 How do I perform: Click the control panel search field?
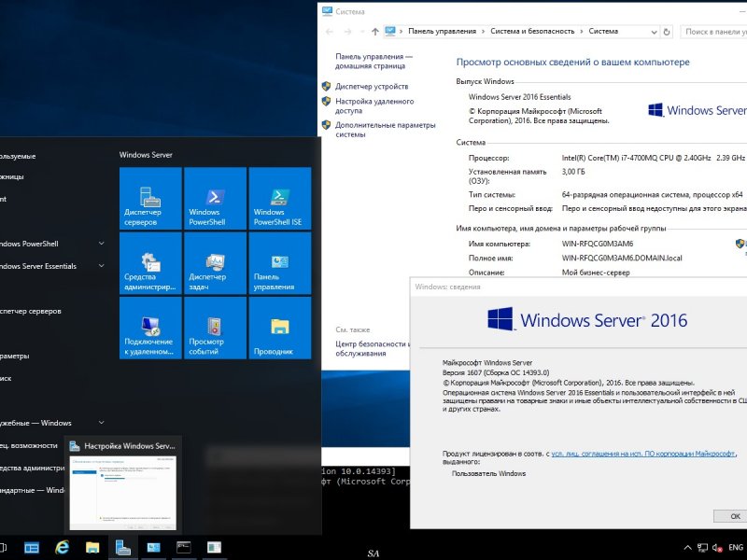pyautogui.click(x=713, y=32)
